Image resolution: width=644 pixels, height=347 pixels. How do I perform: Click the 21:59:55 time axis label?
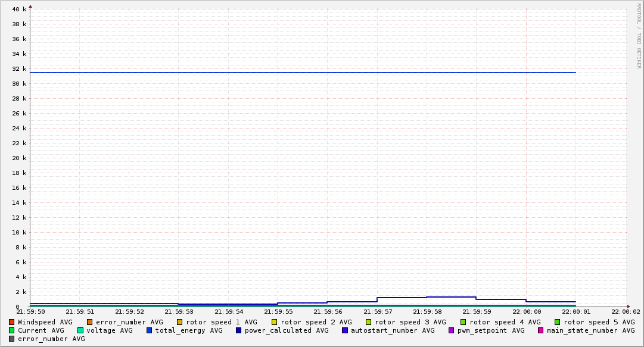pos(278,312)
